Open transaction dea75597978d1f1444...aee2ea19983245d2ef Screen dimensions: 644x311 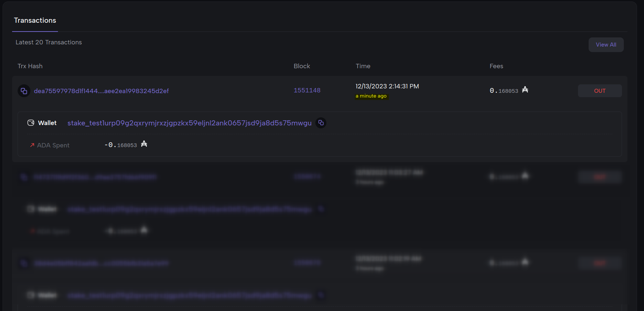[101, 91]
